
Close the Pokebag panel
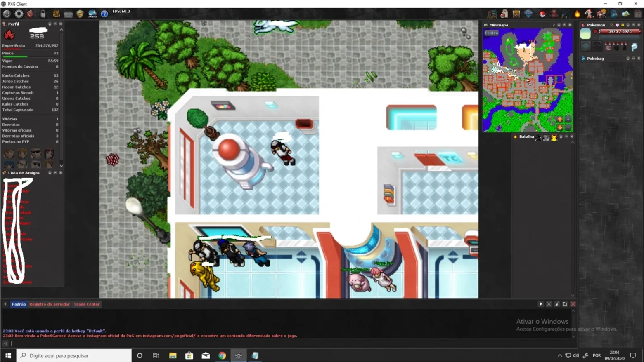click(639, 59)
